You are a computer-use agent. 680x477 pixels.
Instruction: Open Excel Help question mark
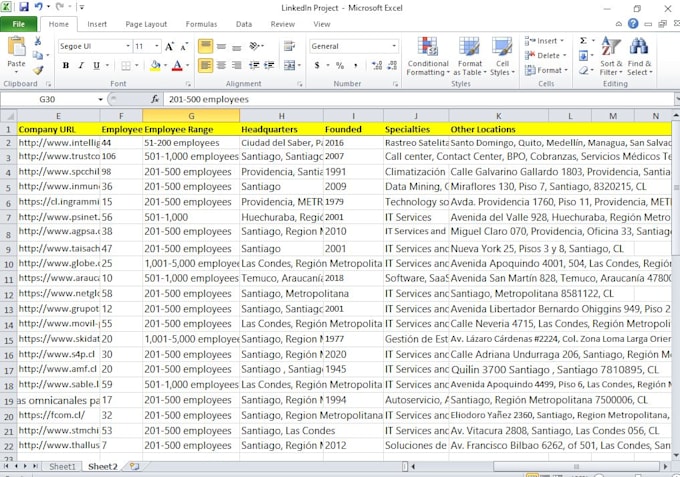click(x=633, y=23)
